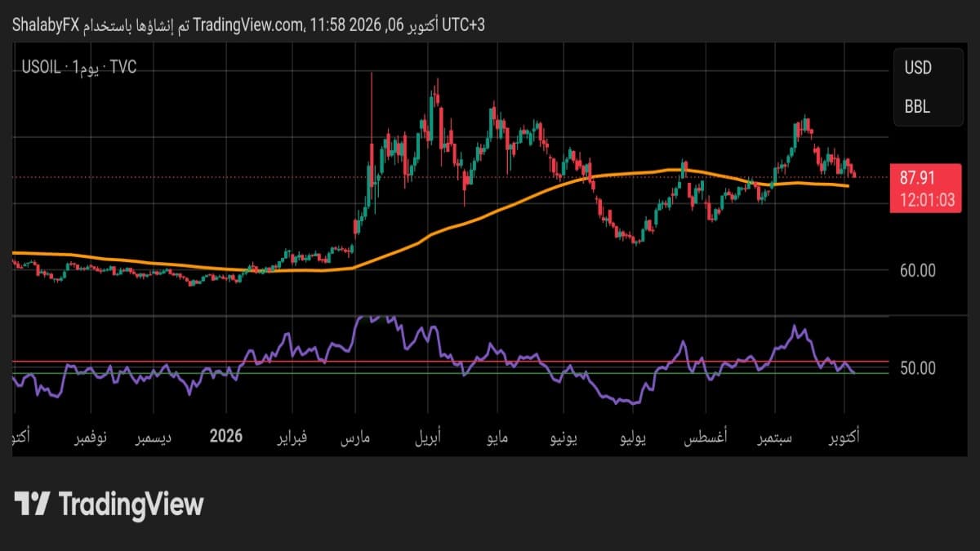The image size is (980, 551).
Task: Click the ShalabyFX author name
Action: 45,25
